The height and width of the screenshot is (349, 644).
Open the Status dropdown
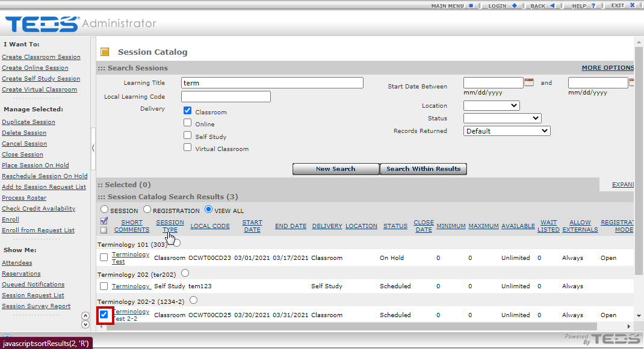[502, 119]
